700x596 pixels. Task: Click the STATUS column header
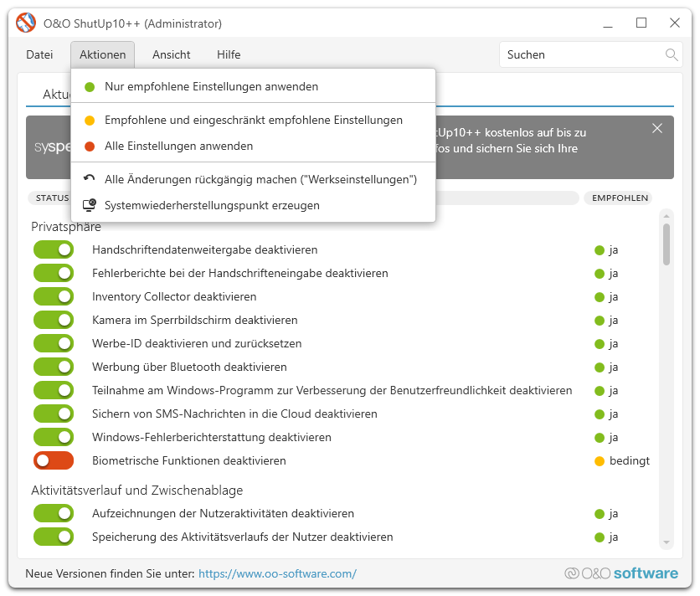52,198
